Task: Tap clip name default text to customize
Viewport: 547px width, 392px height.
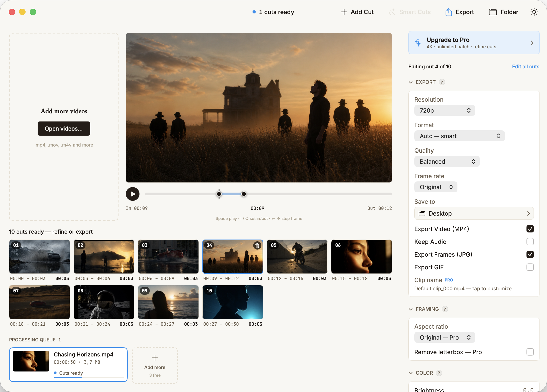Action: 463,289
